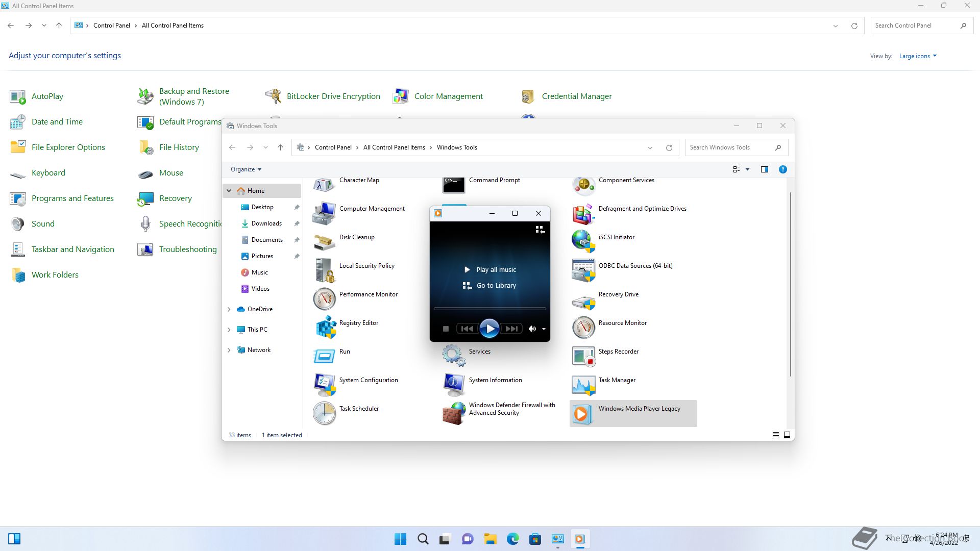Go up one level in Windows Tools
The width and height of the screenshot is (980, 551).
click(x=280, y=147)
